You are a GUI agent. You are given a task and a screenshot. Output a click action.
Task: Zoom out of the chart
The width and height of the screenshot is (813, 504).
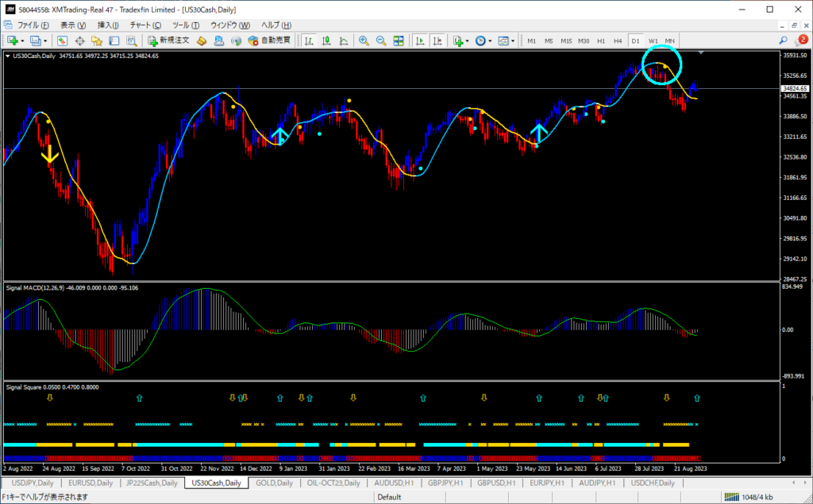[381, 41]
